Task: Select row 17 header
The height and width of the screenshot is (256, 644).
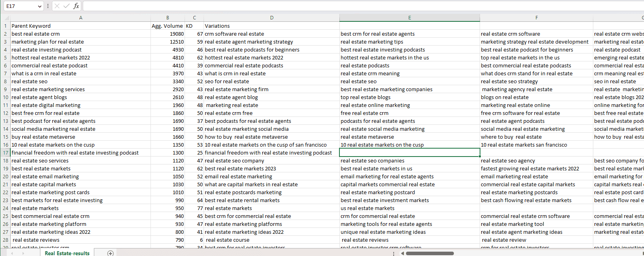Action: coord(6,153)
